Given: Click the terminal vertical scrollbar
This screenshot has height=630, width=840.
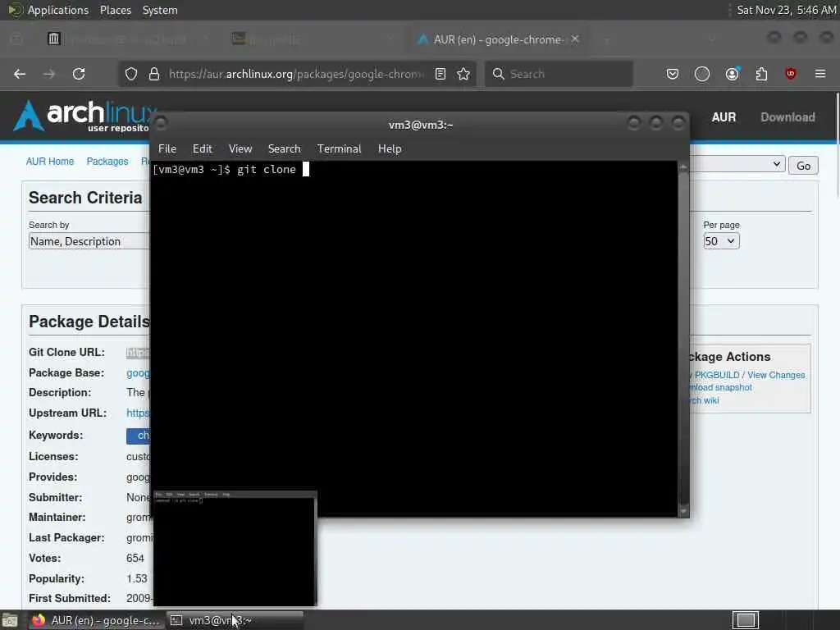Looking at the screenshot, I should (683, 339).
